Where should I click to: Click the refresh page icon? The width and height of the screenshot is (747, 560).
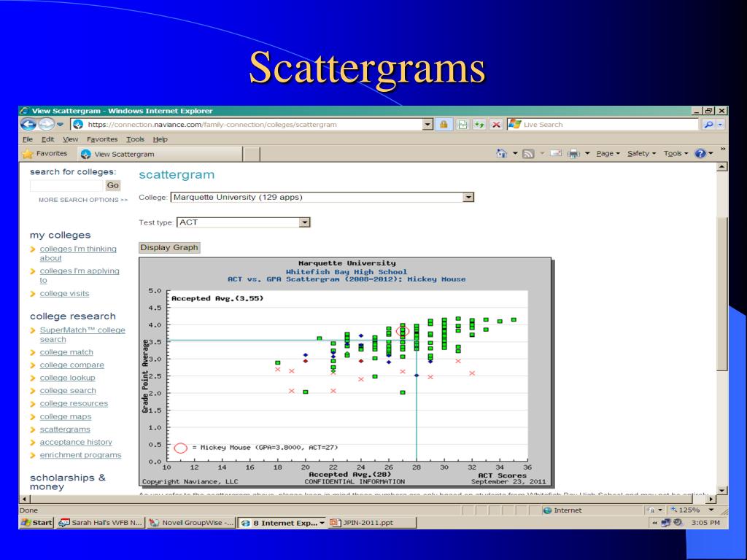pyautogui.click(x=479, y=125)
